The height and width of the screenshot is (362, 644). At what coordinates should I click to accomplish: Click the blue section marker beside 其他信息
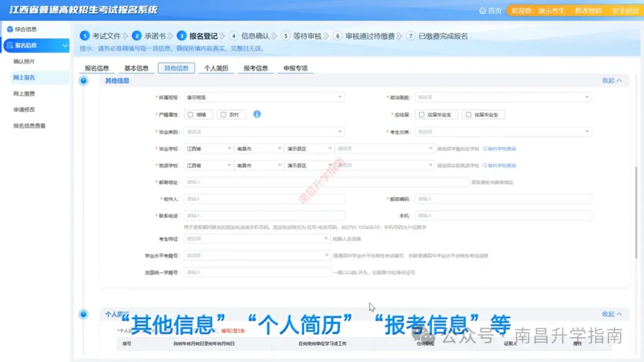(x=83, y=81)
